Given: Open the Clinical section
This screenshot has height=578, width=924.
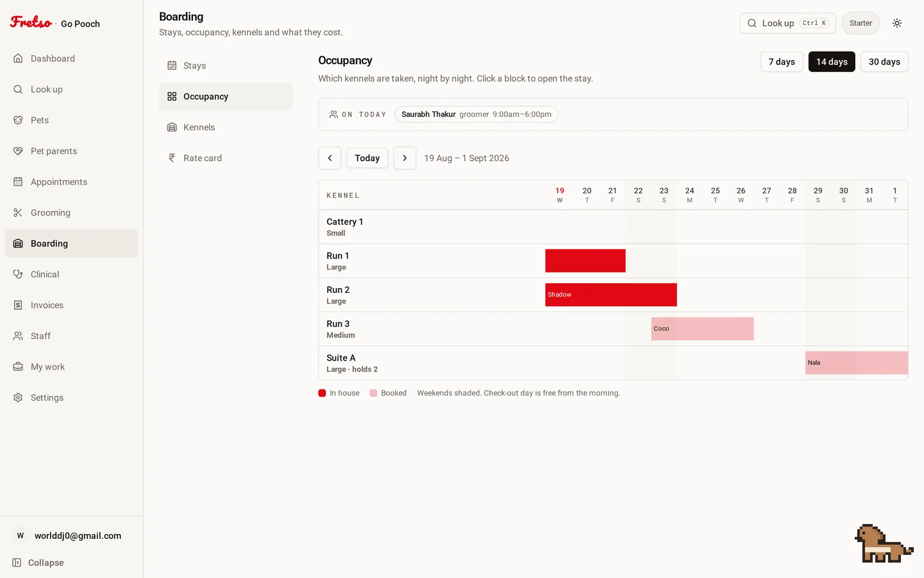Looking at the screenshot, I should 71,274.
